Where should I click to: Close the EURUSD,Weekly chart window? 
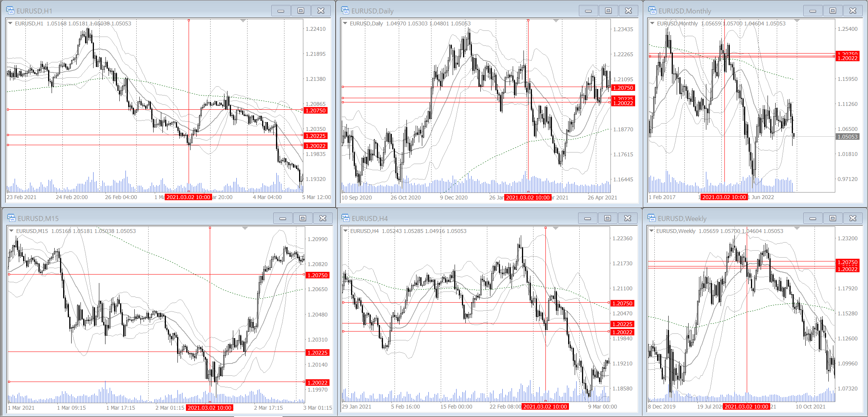[853, 218]
